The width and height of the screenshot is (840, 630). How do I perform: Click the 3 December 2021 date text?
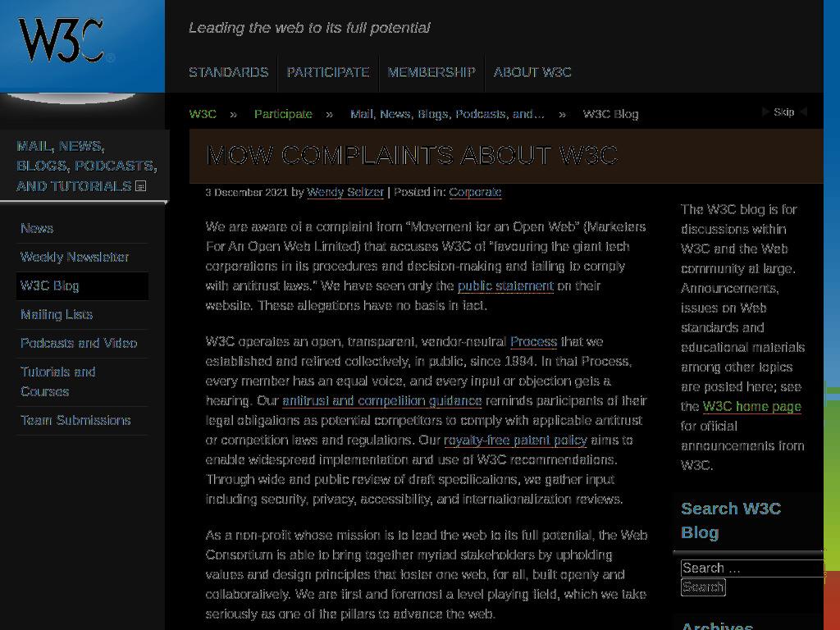pos(246,192)
